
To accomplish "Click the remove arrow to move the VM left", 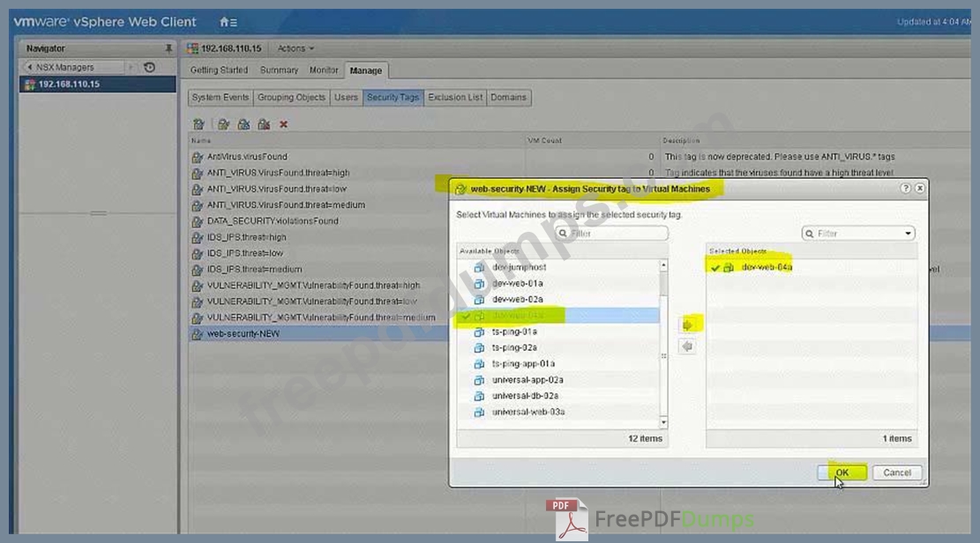I will click(687, 346).
